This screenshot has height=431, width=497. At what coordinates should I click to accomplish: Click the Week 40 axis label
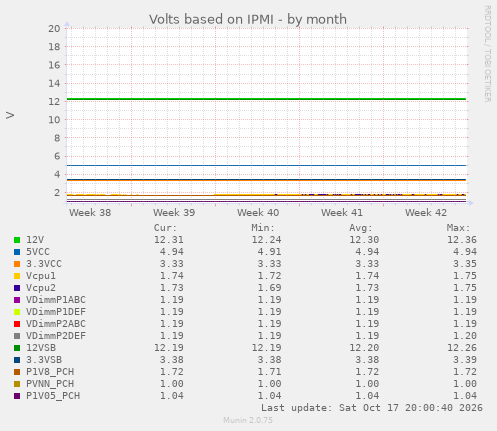(x=258, y=213)
